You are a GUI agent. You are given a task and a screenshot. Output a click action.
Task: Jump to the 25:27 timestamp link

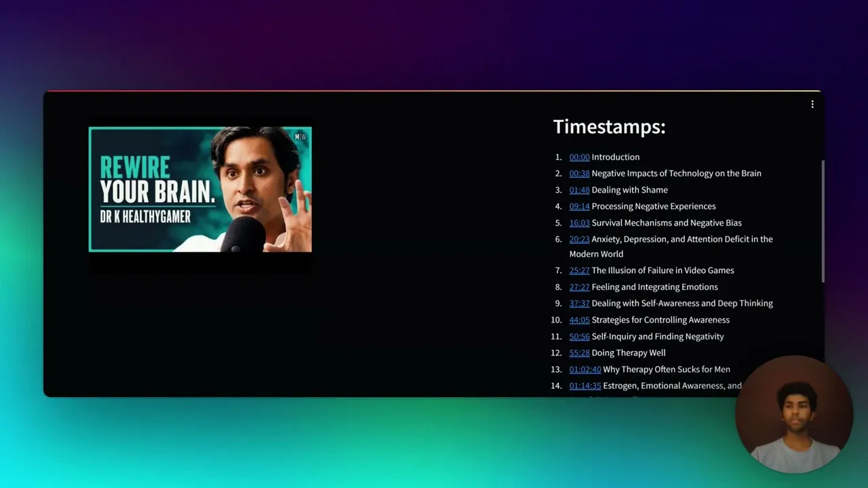[x=579, y=270]
